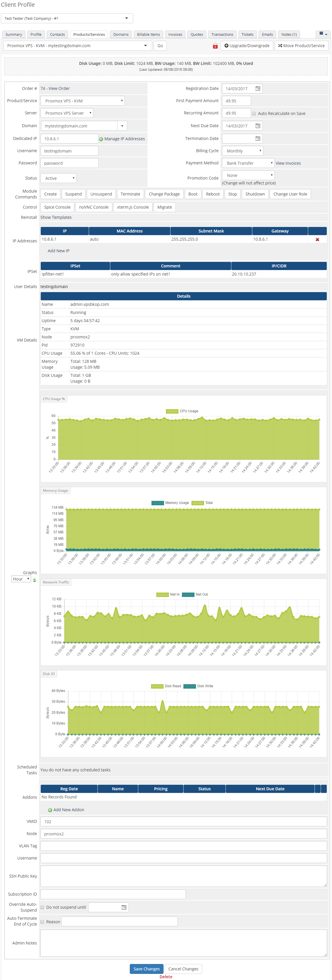Open Invoices tab

(175, 35)
